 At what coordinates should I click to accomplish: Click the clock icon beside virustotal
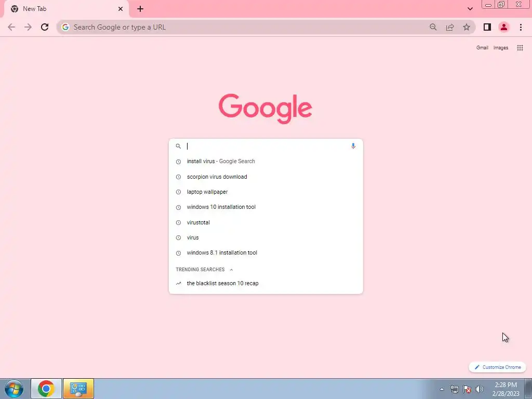click(x=179, y=222)
